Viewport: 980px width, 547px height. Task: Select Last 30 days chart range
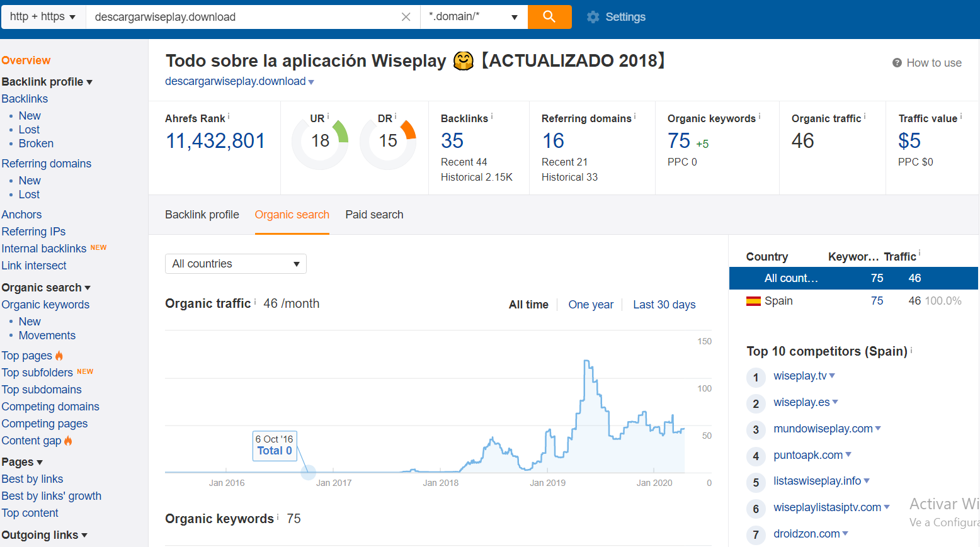664,305
